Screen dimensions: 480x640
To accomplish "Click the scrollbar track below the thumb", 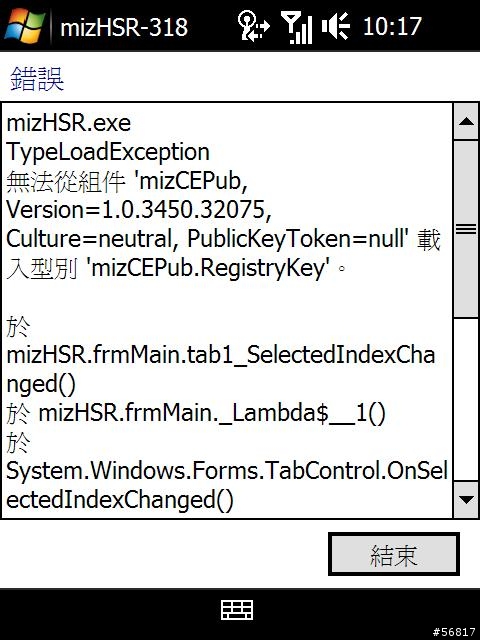I will [466, 399].
